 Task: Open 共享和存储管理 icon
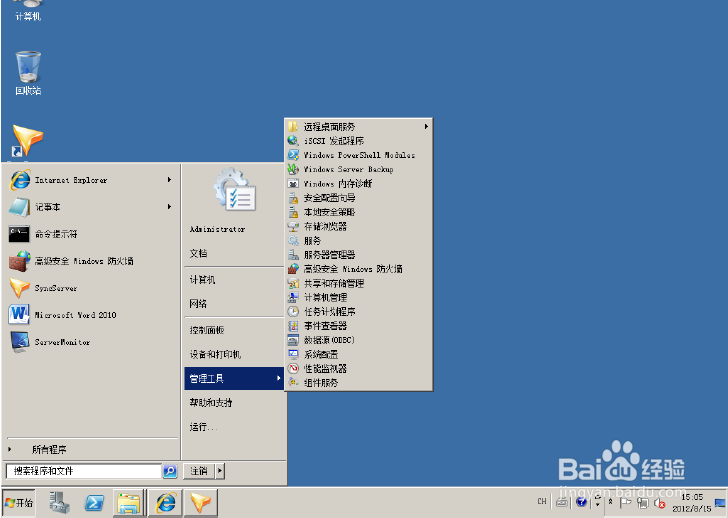point(293,283)
